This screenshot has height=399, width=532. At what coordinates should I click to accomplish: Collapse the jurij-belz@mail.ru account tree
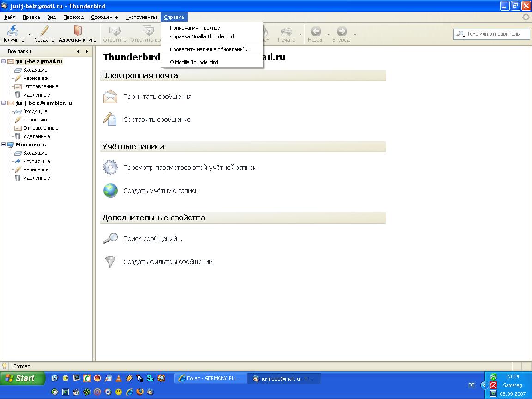pos(4,61)
